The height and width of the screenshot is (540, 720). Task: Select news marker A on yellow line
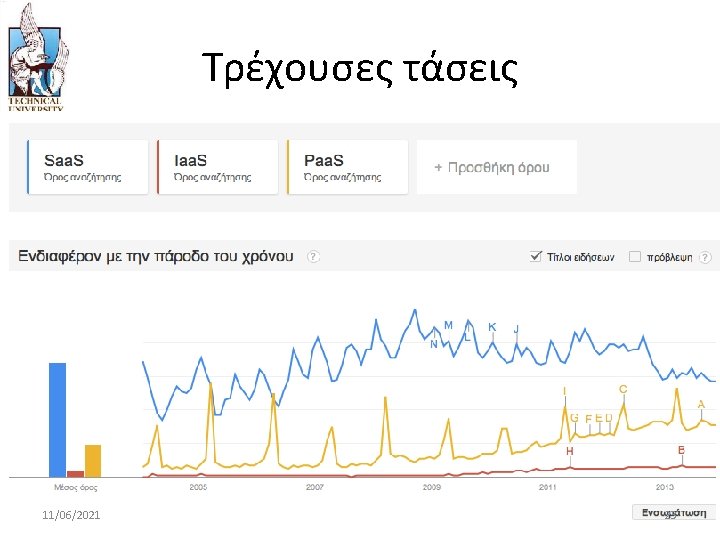point(701,405)
